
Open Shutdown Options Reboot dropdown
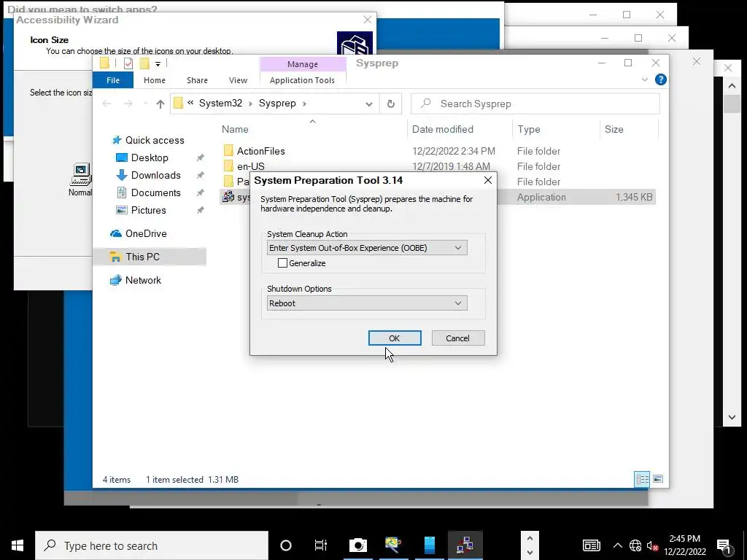pyautogui.click(x=367, y=303)
